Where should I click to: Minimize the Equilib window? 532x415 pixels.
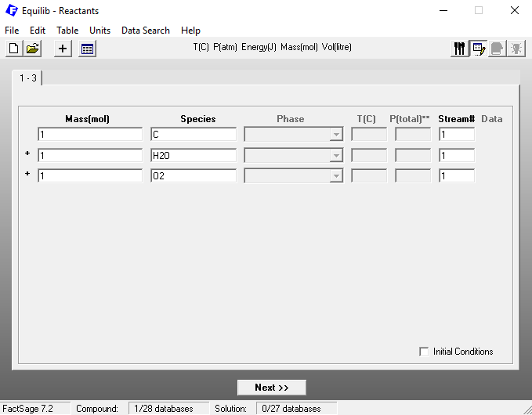pyautogui.click(x=443, y=10)
